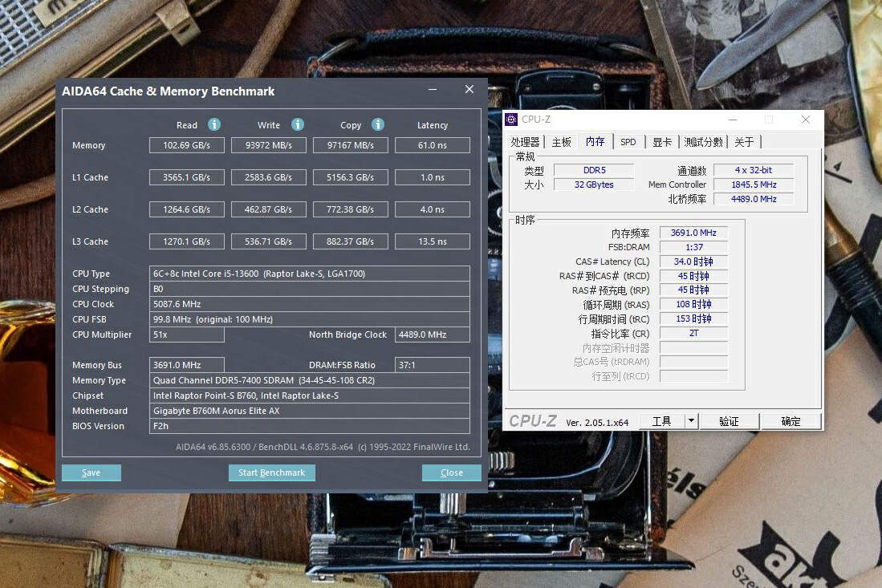Click the L1 Cache Write value 2583.6 GB/s
Screen dimensions: 882x588
pos(269,177)
